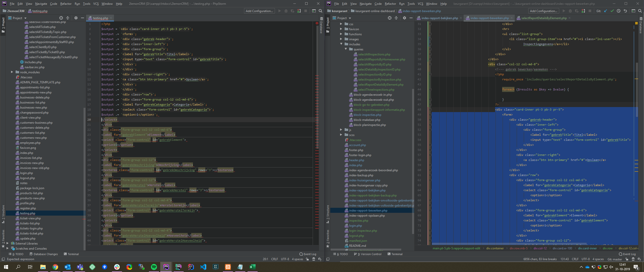Open left Project panel settings gear
This screenshot has height=272, width=644.
(76, 18)
